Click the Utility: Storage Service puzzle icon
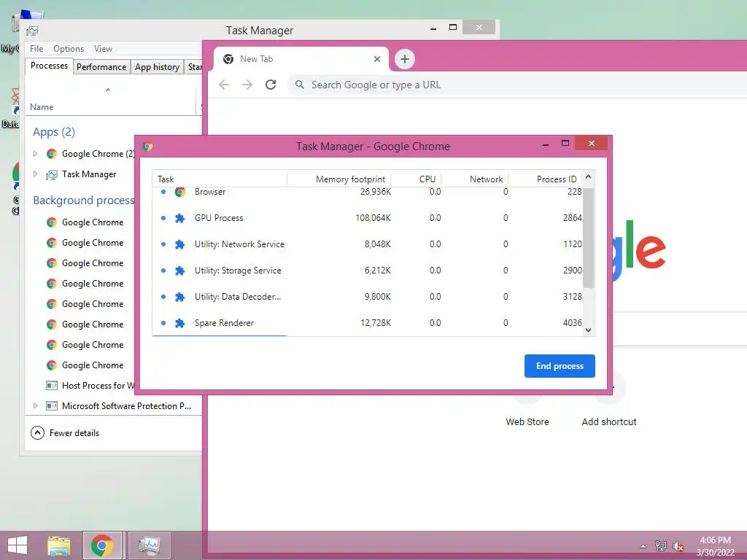The width and height of the screenshot is (747, 560). pyautogui.click(x=179, y=271)
